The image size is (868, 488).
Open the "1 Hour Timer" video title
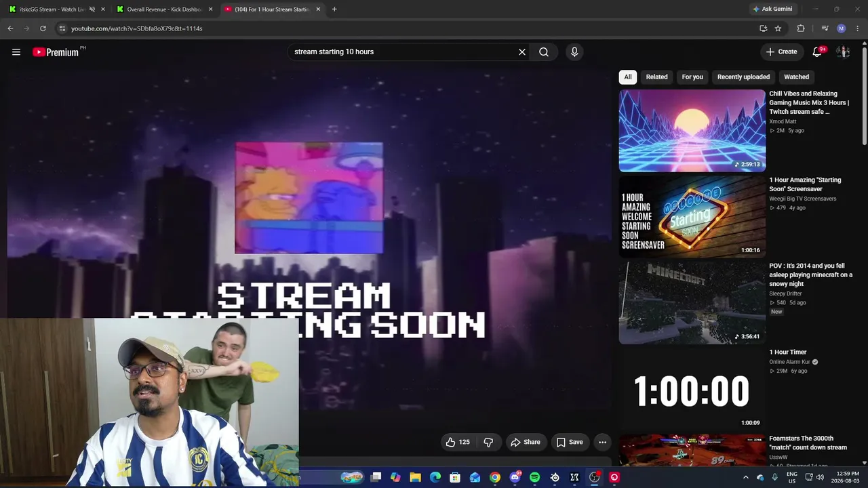pos(788,352)
